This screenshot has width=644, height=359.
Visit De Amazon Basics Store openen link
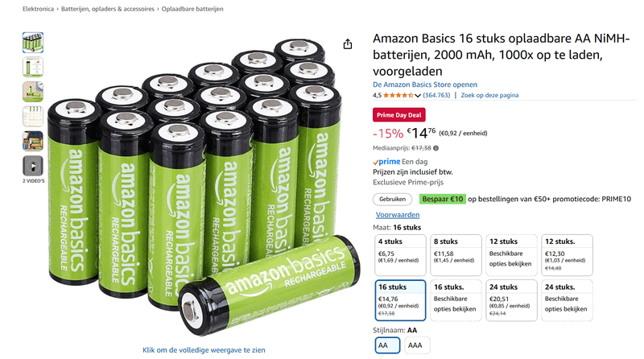coord(425,85)
